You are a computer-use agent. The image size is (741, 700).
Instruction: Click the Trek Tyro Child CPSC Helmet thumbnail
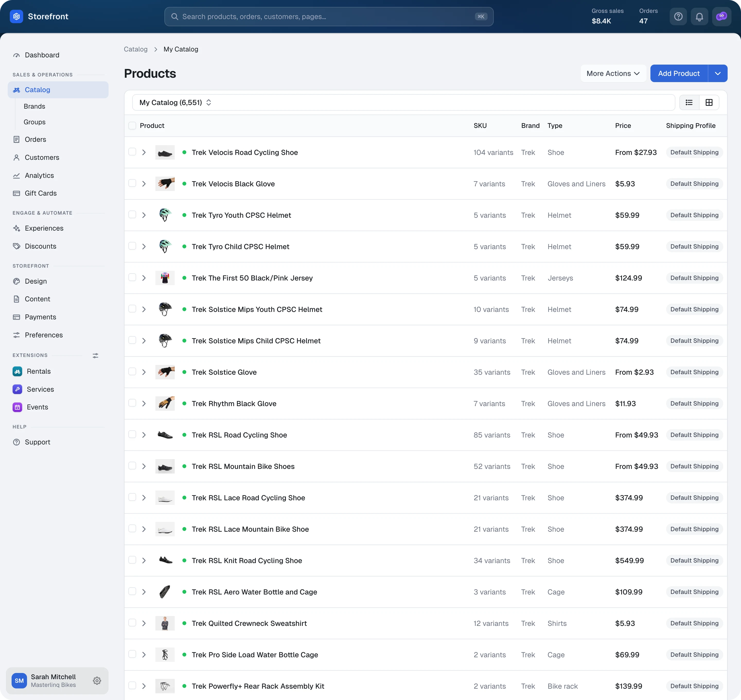tap(165, 247)
